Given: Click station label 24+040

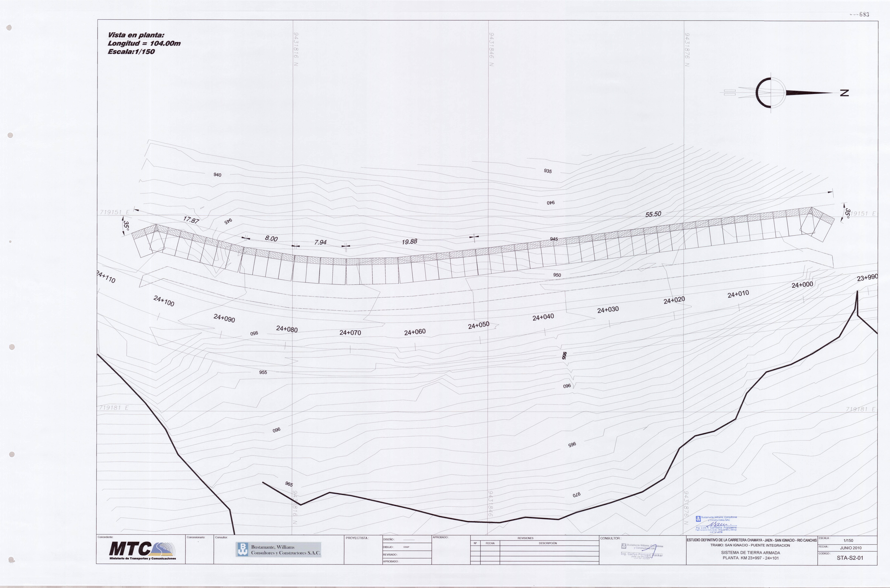Looking at the screenshot, I should pyautogui.click(x=543, y=317).
